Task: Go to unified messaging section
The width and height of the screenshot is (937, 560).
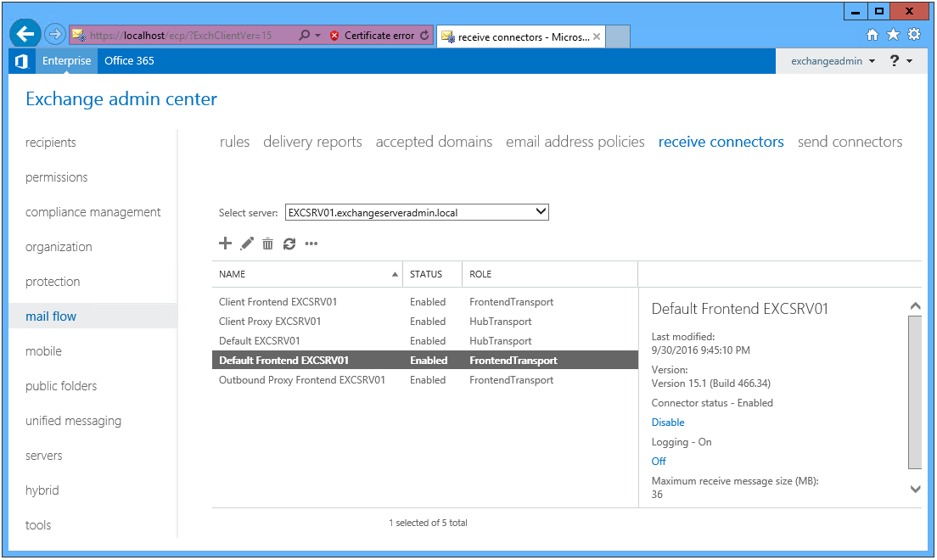Action: 73,421
